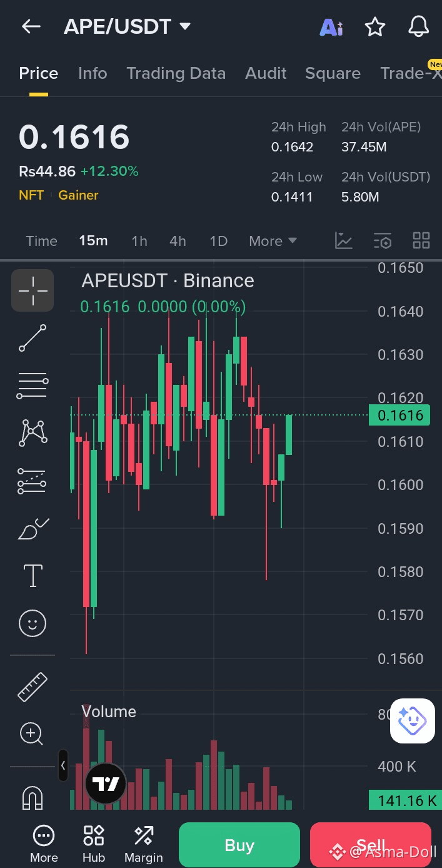Open the APE/USDT pair selector dropdown
The height and width of the screenshot is (868, 442).
pyautogui.click(x=128, y=26)
